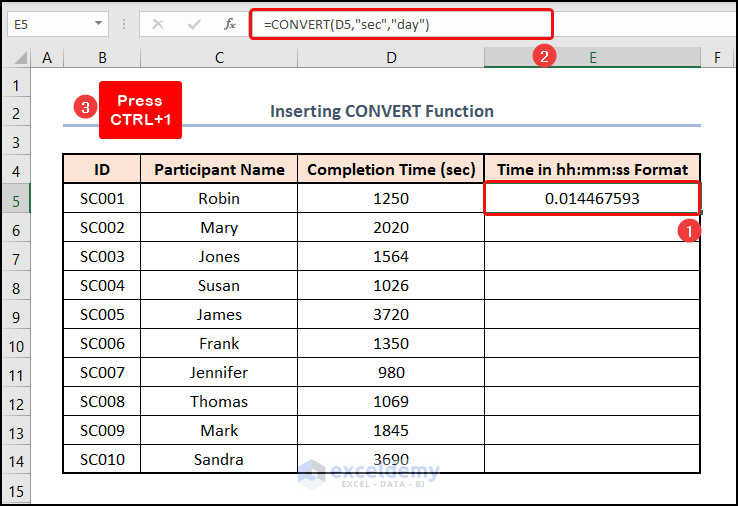The image size is (738, 506).
Task: Select the 'Time in hh:mm:ss Format' header cell
Action: (x=593, y=169)
